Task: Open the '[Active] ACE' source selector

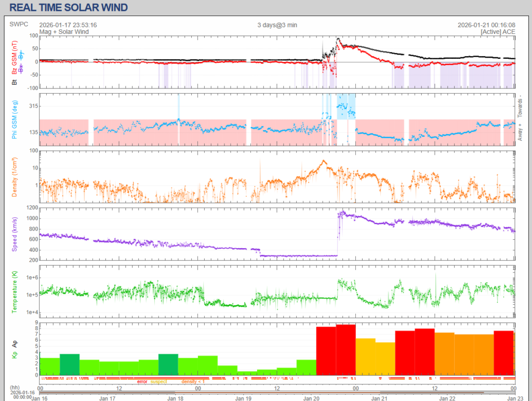Action: click(498, 32)
